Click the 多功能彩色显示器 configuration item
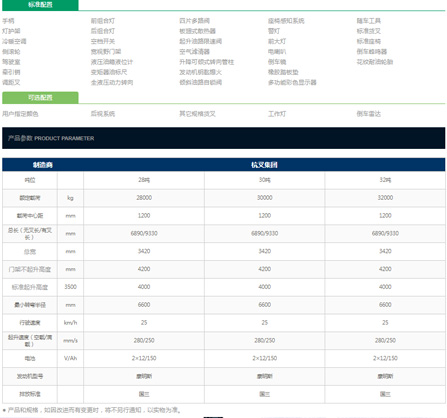This screenshot has width=447, height=418. tap(292, 82)
